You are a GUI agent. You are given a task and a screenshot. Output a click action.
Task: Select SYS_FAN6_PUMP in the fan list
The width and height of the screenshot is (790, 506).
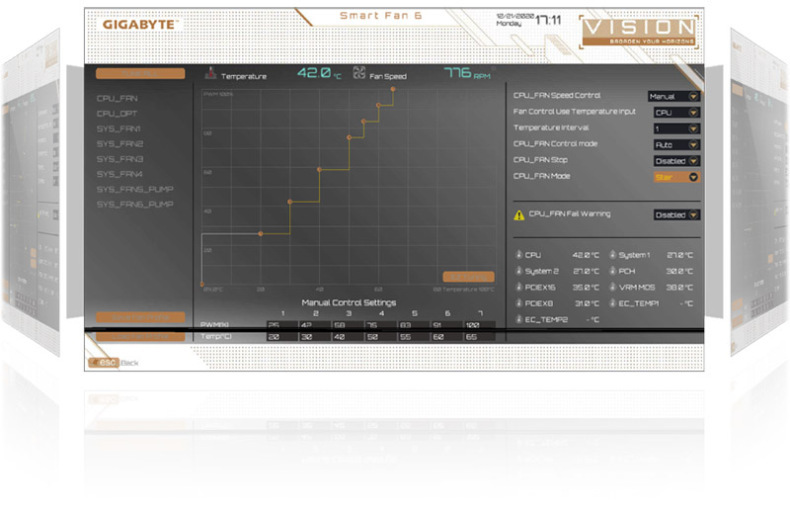[135, 204]
